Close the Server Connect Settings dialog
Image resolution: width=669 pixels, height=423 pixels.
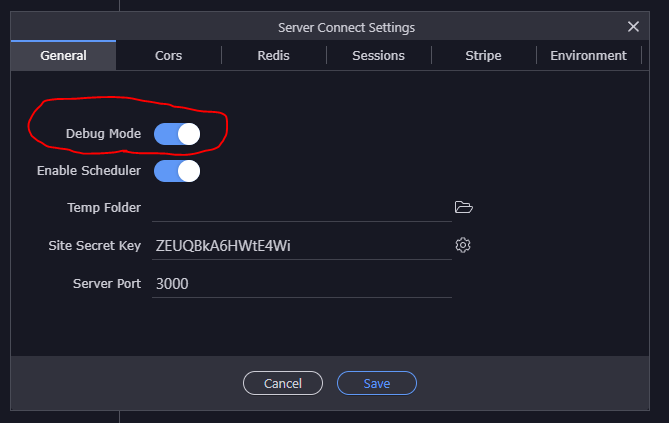(x=633, y=27)
